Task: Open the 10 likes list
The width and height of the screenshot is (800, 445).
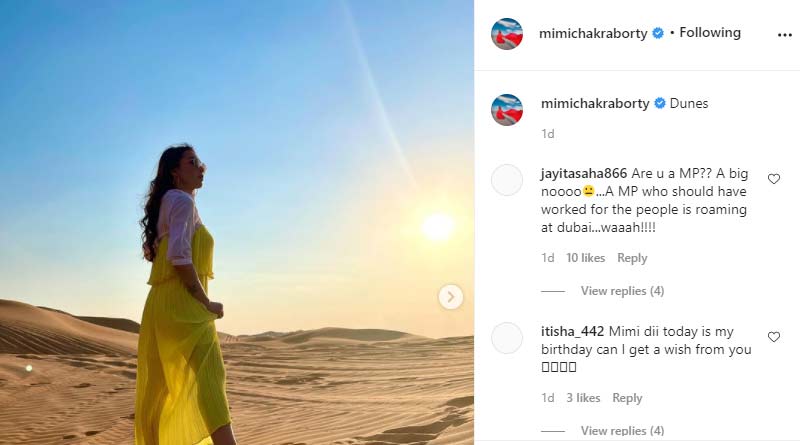Action: pos(585,258)
